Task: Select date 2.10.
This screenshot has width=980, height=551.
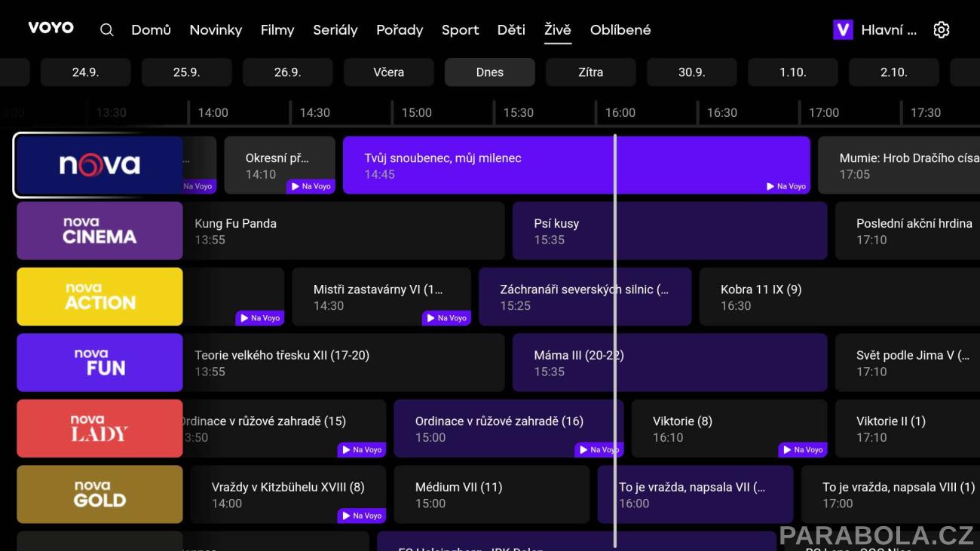Action: [x=893, y=72]
